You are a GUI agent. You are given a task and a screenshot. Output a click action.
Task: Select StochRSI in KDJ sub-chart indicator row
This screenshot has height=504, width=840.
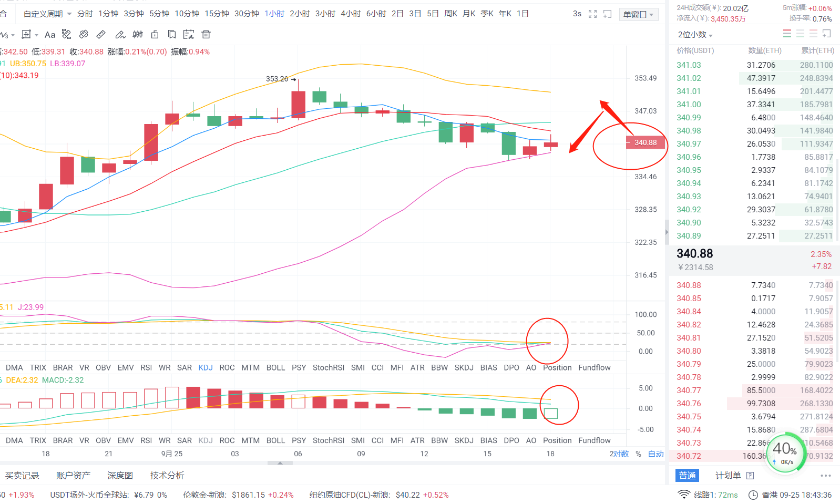click(x=329, y=368)
